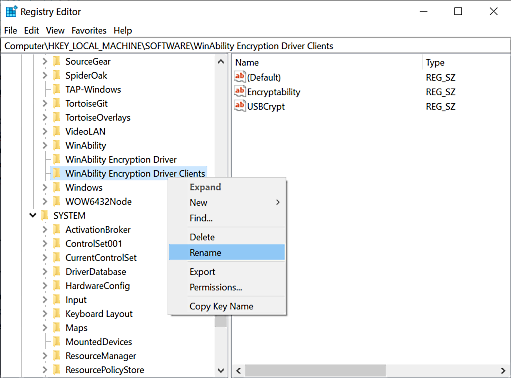Open the Favorites menu

[89, 31]
